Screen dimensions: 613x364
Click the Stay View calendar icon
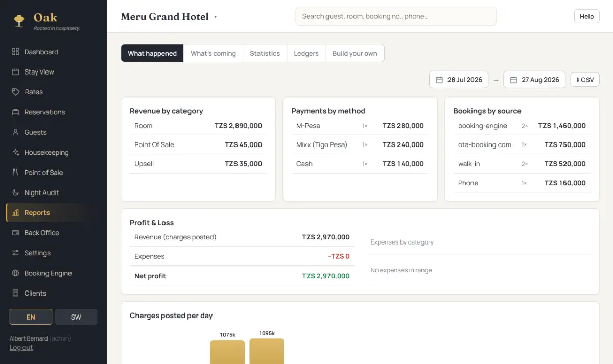point(15,72)
